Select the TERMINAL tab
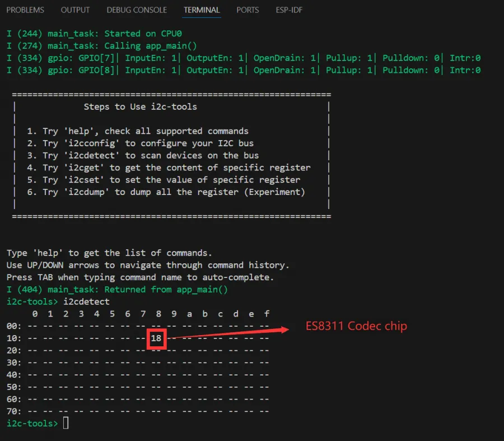Image resolution: width=504 pixels, height=441 pixels. pos(201,10)
